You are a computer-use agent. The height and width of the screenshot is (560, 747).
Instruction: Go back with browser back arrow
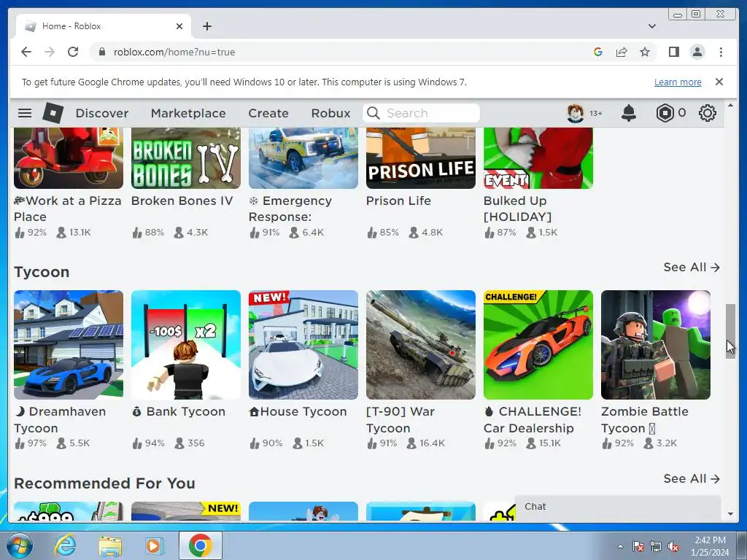point(26,52)
